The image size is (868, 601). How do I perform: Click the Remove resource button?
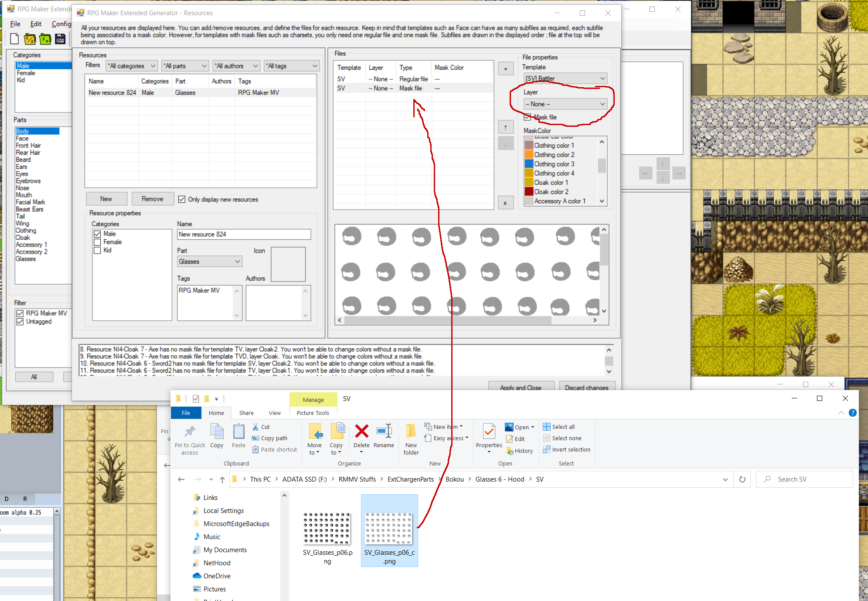[x=153, y=199]
